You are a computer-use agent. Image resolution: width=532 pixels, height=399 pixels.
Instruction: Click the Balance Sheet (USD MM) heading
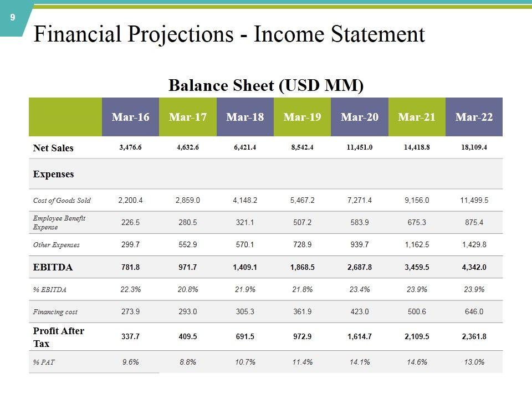click(x=266, y=86)
